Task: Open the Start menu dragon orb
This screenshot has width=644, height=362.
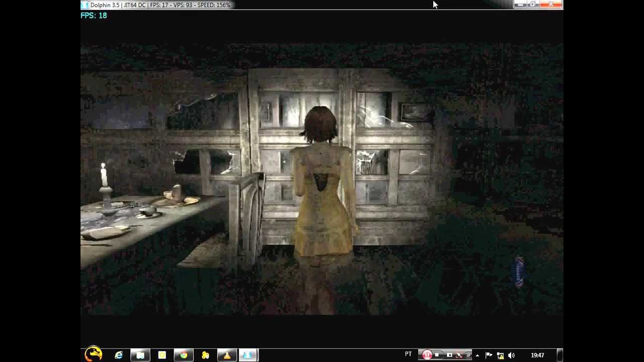Action: (94, 354)
